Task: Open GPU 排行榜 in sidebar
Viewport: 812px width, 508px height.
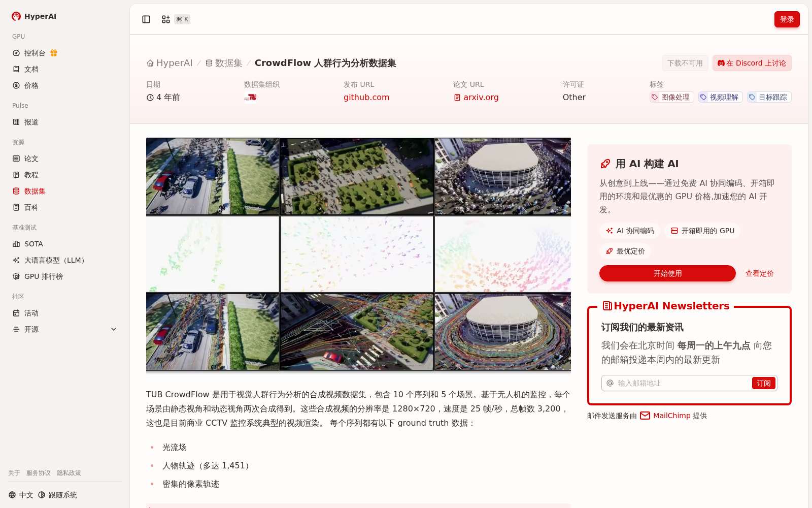Action: coord(65,276)
